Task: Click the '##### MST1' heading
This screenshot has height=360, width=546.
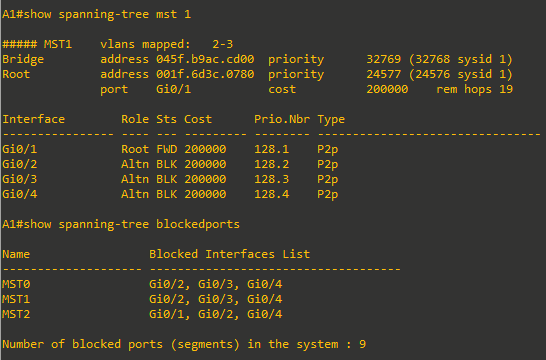Action: (37, 44)
